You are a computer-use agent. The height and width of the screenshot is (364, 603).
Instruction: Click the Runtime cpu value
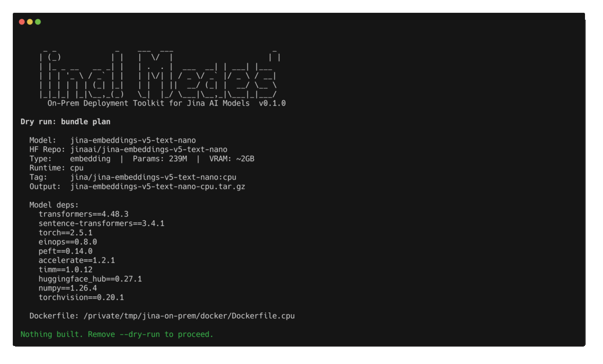[x=77, y=168]
